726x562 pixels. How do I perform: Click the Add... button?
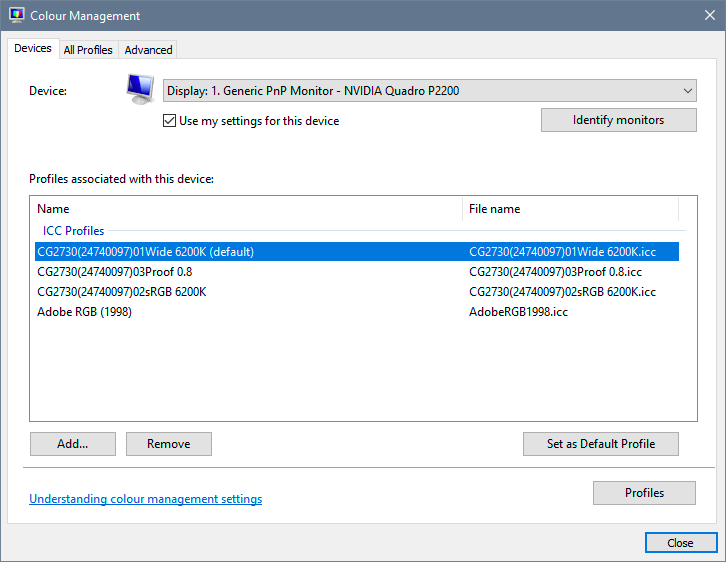coord(73,444)
